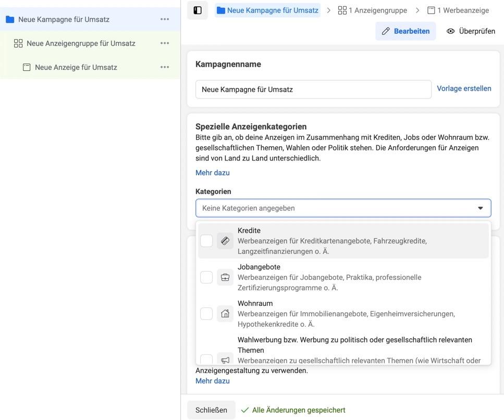
Task: Open more options for Neue Anzeige für Umsatz
Action: [x=165, y=67]
